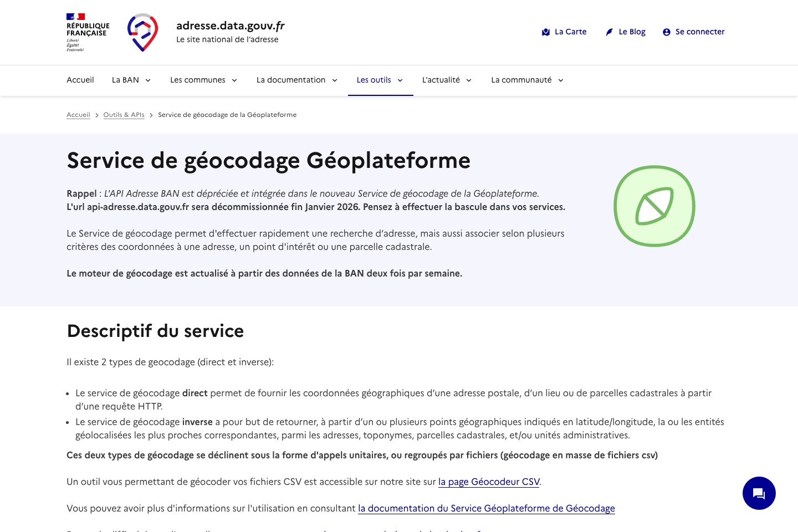Viewport: 798px width, 532px height.
Task: Click Accueil in the breadcrumb trail
Action: (x=78, y=115)
